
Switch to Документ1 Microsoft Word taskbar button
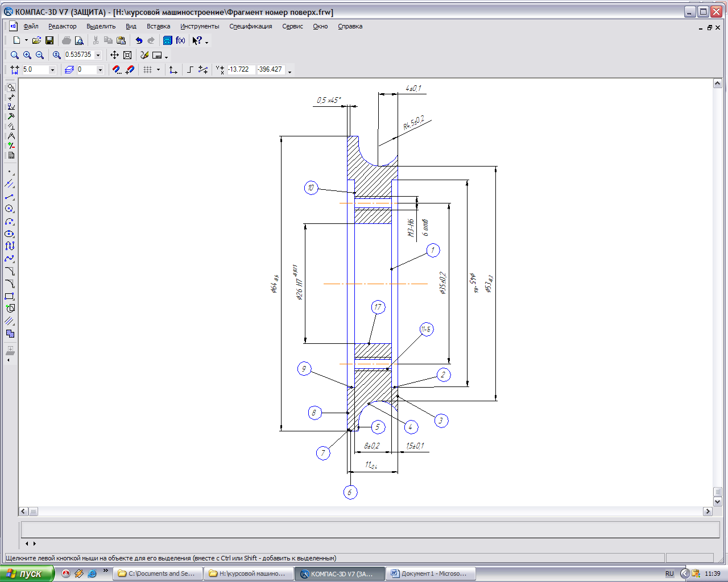tap(429, 573)
